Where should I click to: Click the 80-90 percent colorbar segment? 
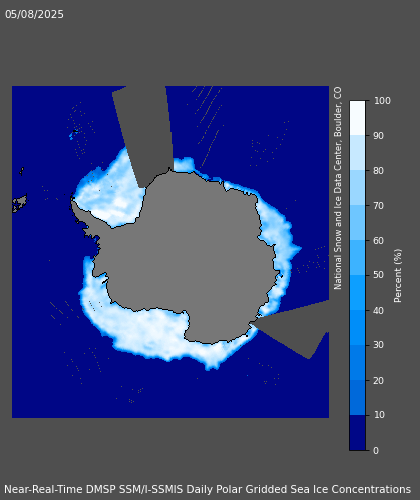357,153
